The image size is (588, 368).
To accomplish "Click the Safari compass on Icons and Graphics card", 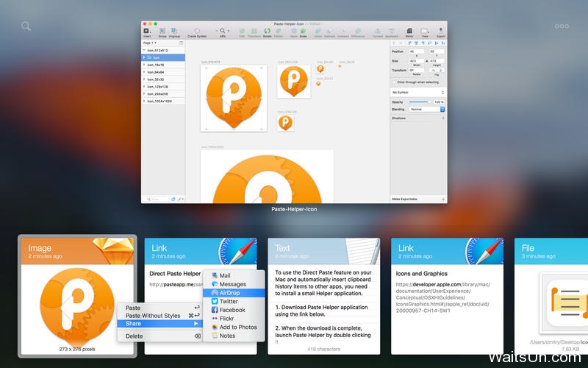I will point(484,250).
